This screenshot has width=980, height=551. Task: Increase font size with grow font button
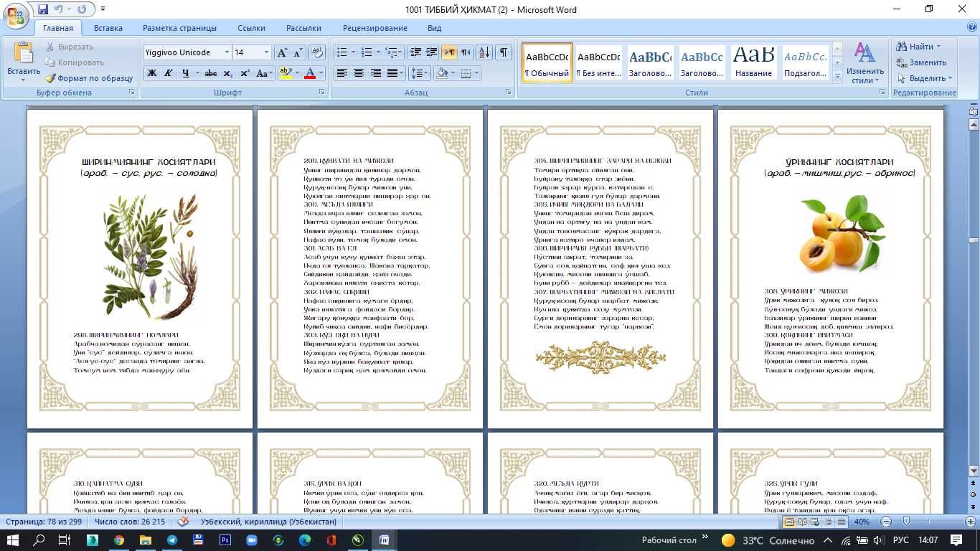(x=282, y=52)
